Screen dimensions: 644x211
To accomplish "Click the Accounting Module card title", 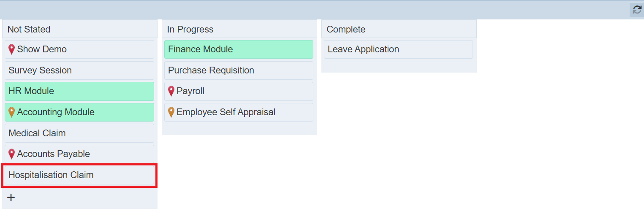I will click(56, 112).
